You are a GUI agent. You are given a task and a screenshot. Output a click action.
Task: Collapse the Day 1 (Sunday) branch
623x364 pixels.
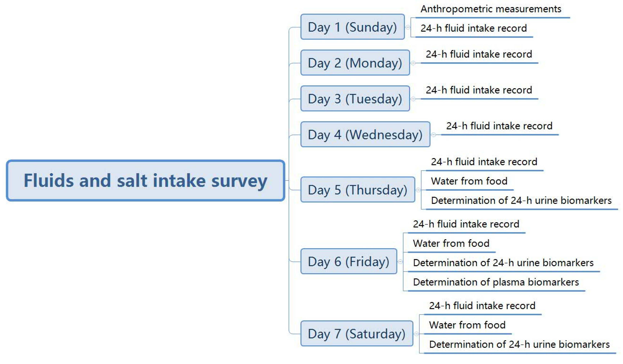408,27
